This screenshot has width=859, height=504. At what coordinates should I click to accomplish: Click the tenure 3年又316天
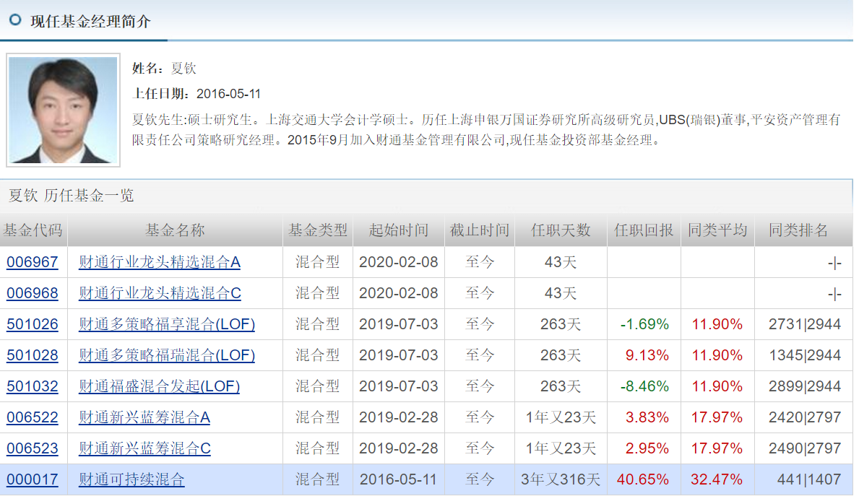click(561, 480)
